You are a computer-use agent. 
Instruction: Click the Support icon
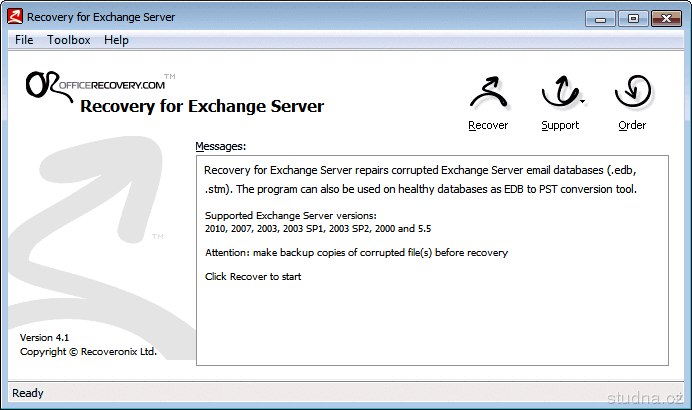point(559,94)
